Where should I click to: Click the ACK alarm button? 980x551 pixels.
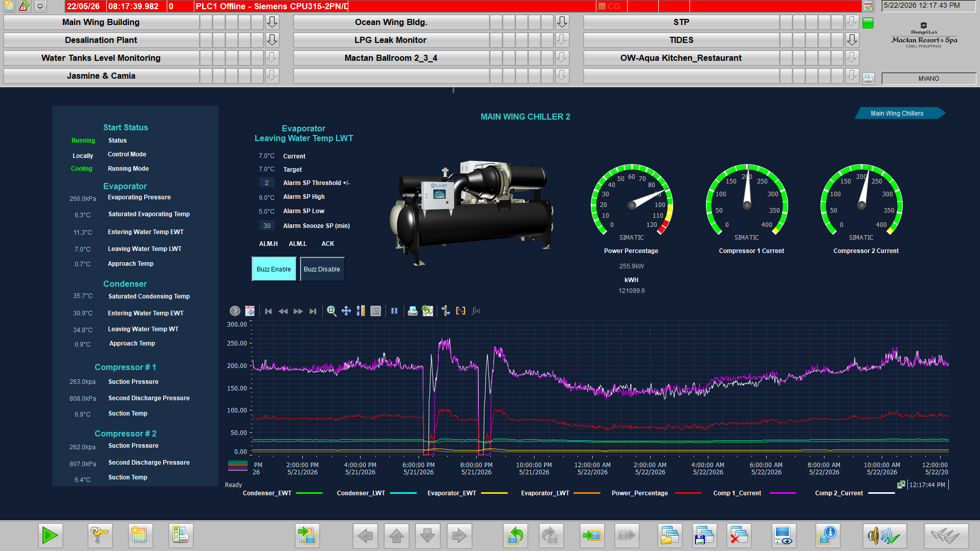tap(328, 244)
